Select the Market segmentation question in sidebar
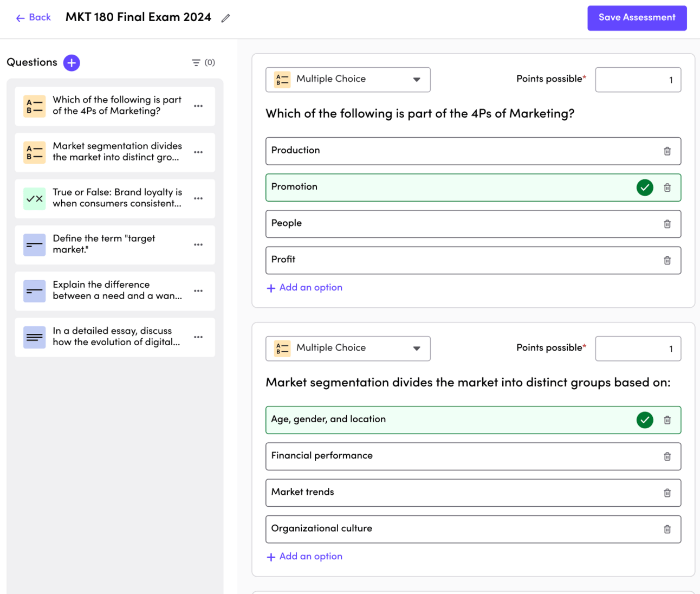Image resolution: width=700 pixels, height=594 pixels. 115,152
